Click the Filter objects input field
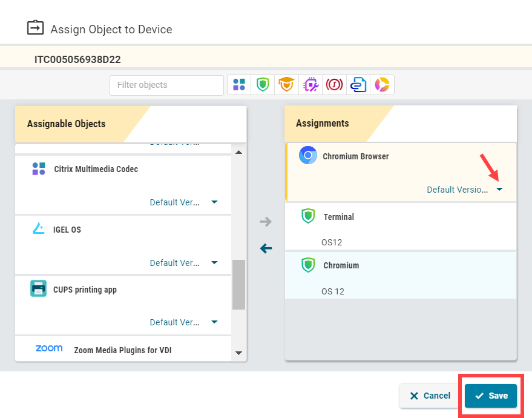Image resolution: width=532 pixels, height=418 pixels. 166,85
